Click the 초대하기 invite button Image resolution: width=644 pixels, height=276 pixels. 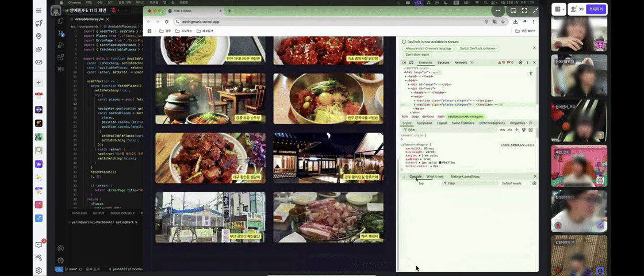coord(596,9)
